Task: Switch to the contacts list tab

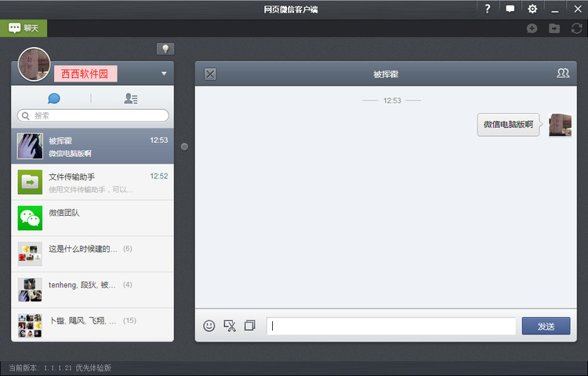Action: [131, 98]
